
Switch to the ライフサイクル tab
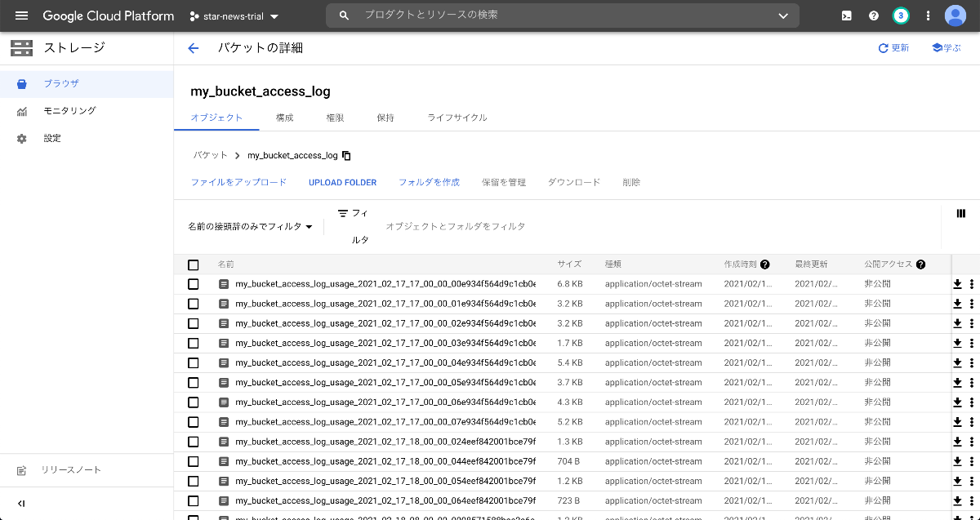tap(457, 118)
